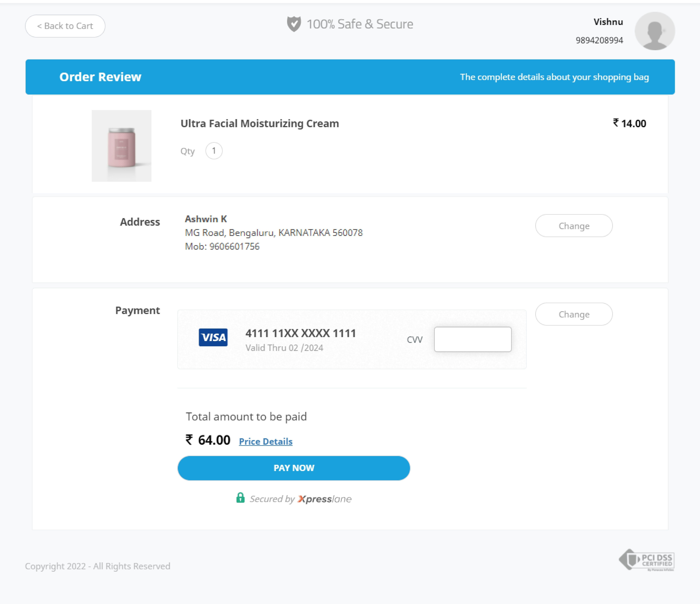700x604 pixels.
Task: Click the Valid Thru 02 /2024 text
Action: tap(284, 348)
